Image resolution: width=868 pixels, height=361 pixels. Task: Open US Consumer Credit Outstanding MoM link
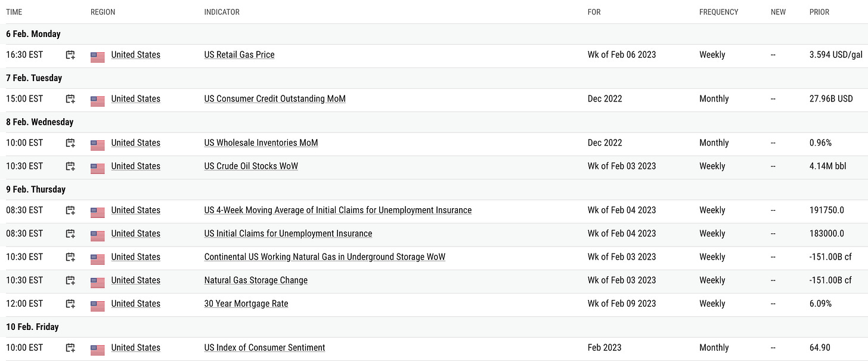(x=275, y=99)
